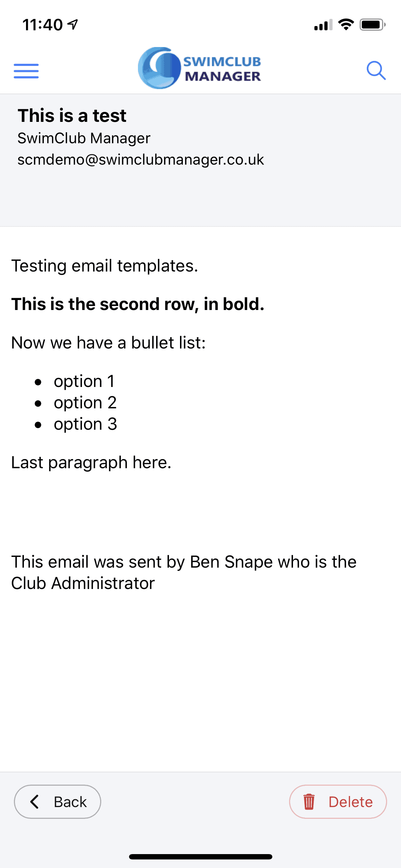Tap the search magnifier icon
The width and height of the screenshot is (401, 868).
click(x=376, y=71)
